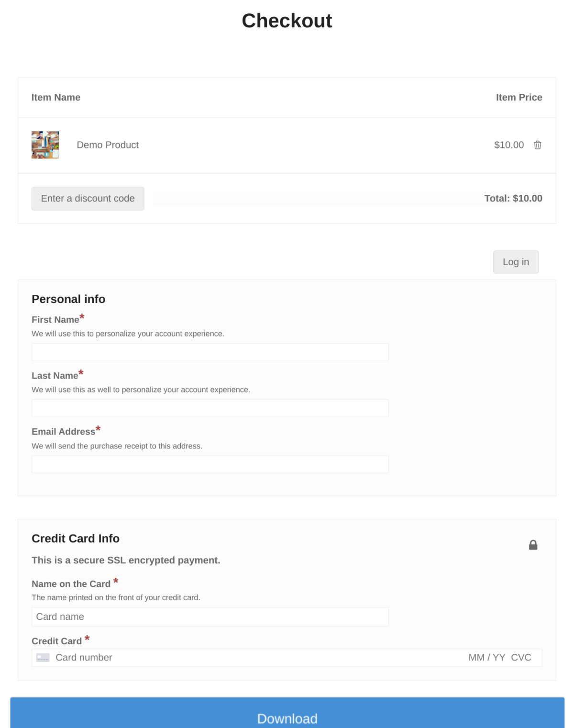Open the Demo Product thumbnail image
Viewport: 574px width, 728px height.
point(45,145)
